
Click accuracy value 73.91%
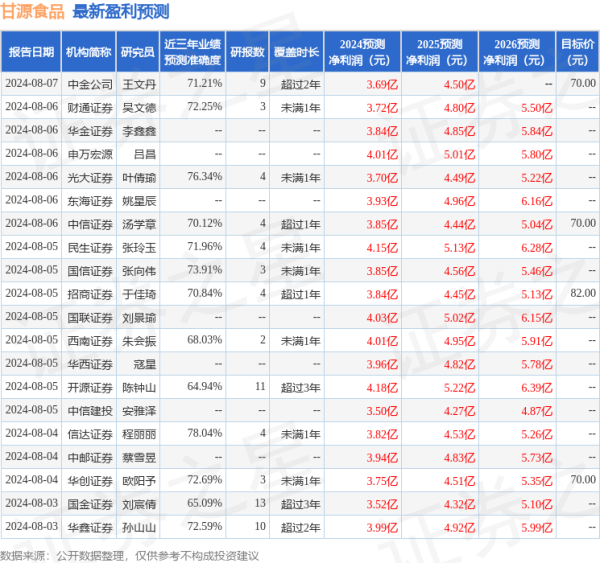(x=205, y=270)
